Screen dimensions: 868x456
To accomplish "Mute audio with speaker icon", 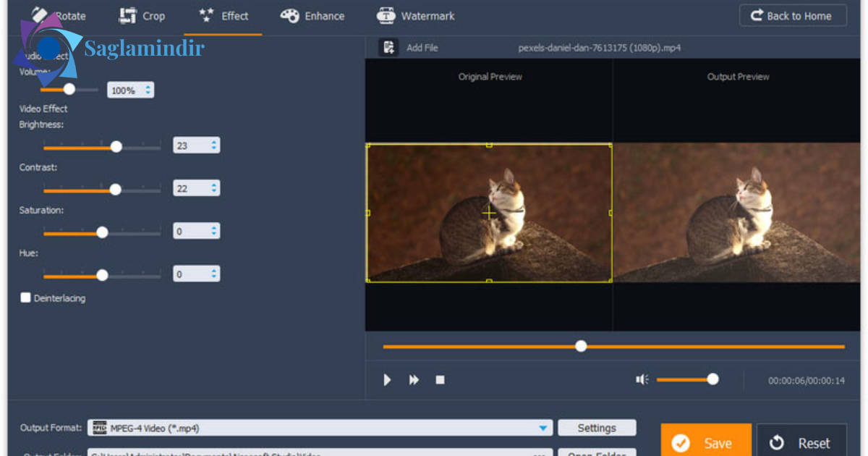I will click(x=642, y=379).
